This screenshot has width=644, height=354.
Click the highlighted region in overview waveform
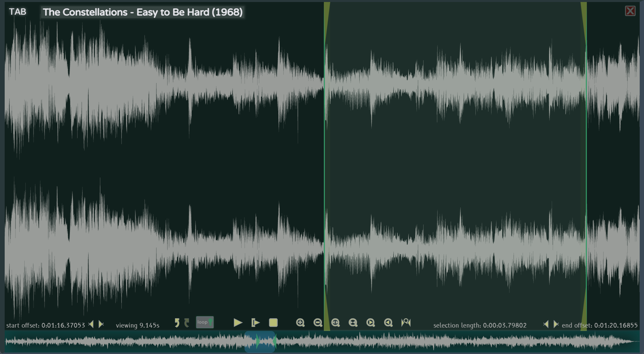260,342
